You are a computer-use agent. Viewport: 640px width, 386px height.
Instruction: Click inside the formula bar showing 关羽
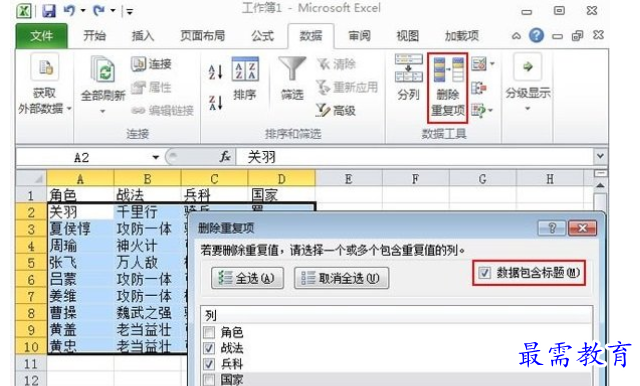click(415, 157)
